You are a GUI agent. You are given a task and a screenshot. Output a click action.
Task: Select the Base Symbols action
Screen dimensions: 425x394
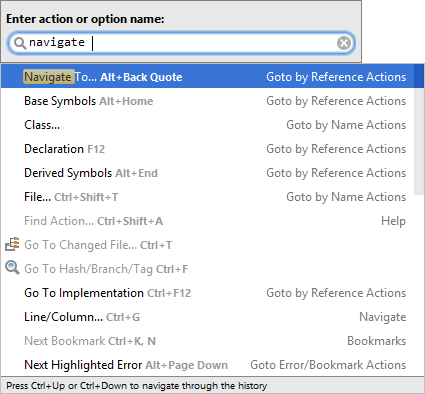[x=208, y=101]
